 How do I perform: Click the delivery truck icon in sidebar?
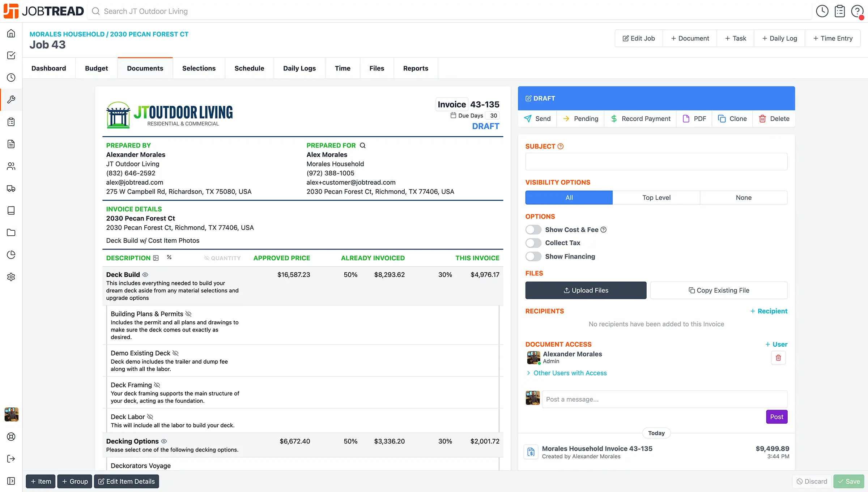[11, 188]
